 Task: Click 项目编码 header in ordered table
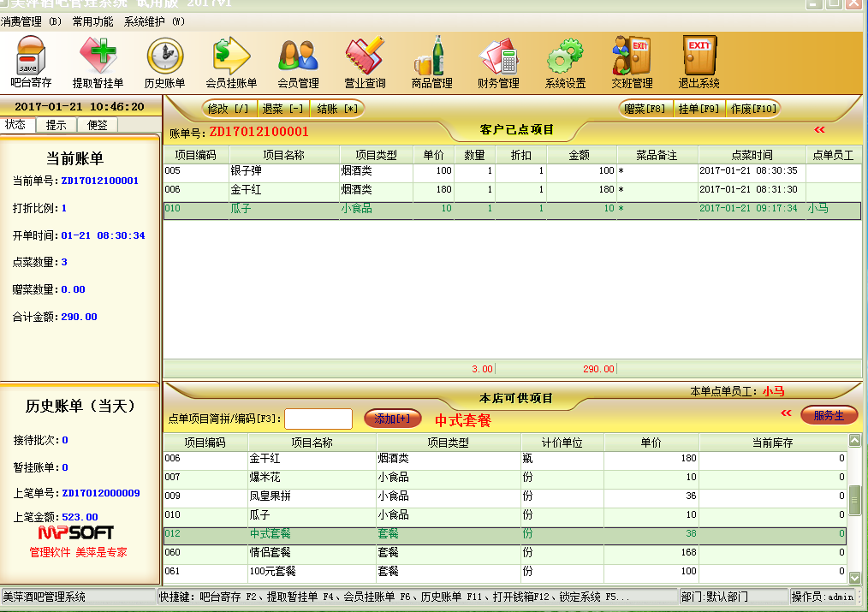click(x=195, y=156)
